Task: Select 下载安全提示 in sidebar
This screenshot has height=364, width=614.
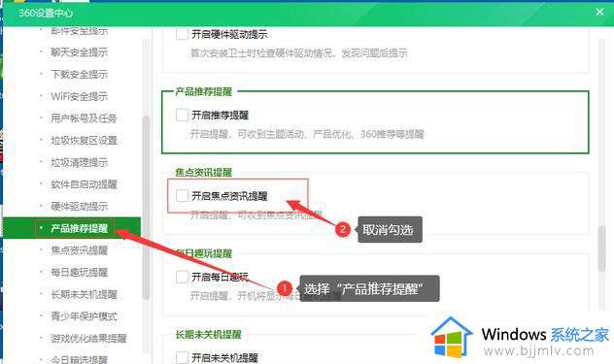Action: coord(79,74)
